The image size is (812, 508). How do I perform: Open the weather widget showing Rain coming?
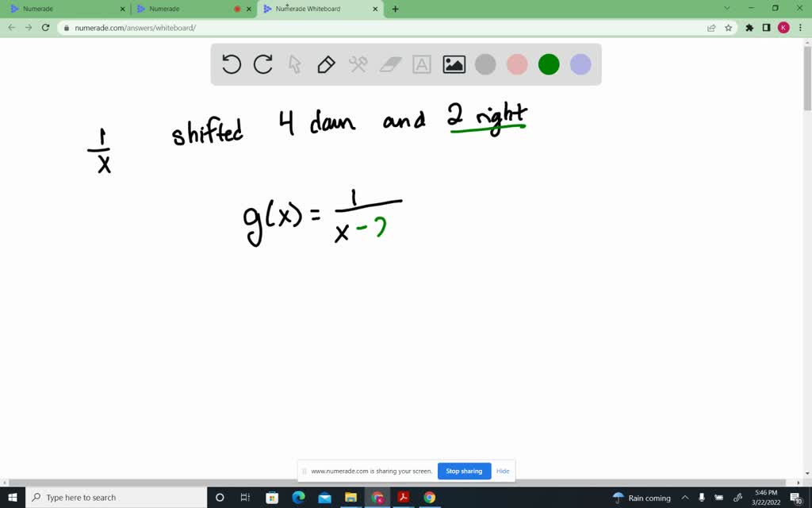[x=642, y=498]
